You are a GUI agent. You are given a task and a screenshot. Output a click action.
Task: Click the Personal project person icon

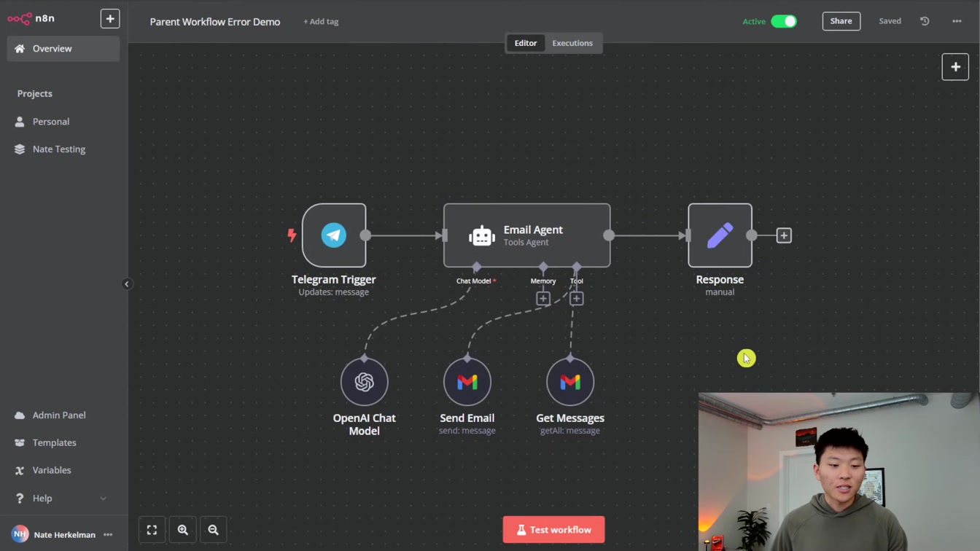pos(20,122)
